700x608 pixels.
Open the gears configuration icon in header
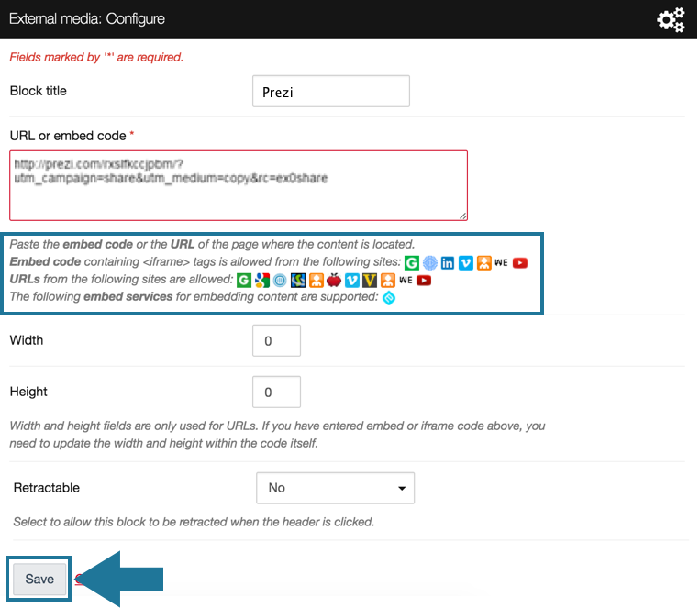pyautogui.click(x=671, y=19)
